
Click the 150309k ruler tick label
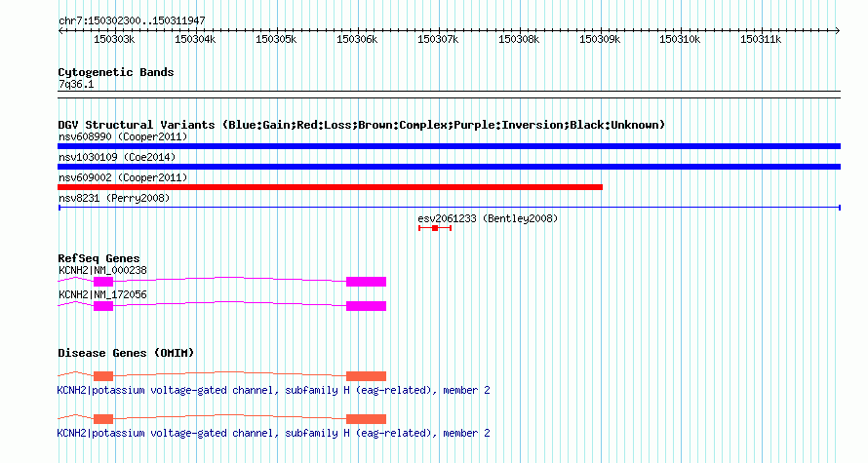600,39
